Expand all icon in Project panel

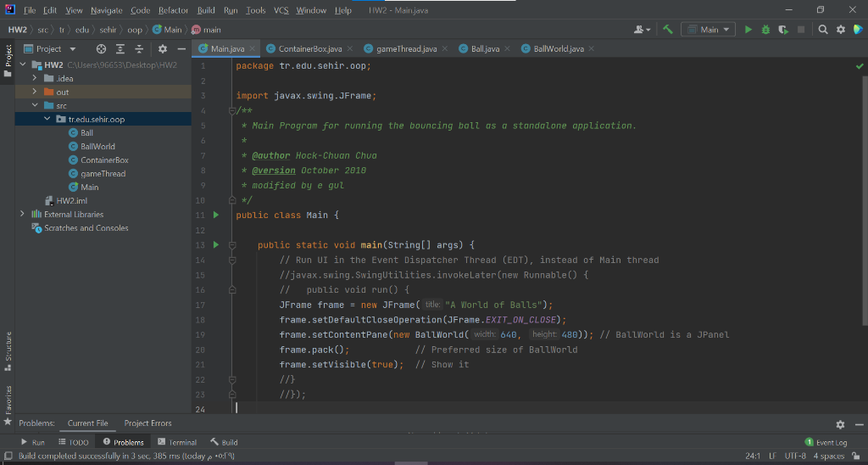click(120, 48)
